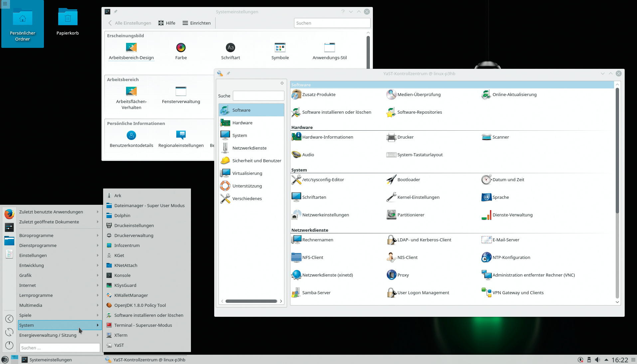Viewport: 637px width, 364px height.
Task: Open the Partitionierer icon in YaST
Action: [391, 215]
